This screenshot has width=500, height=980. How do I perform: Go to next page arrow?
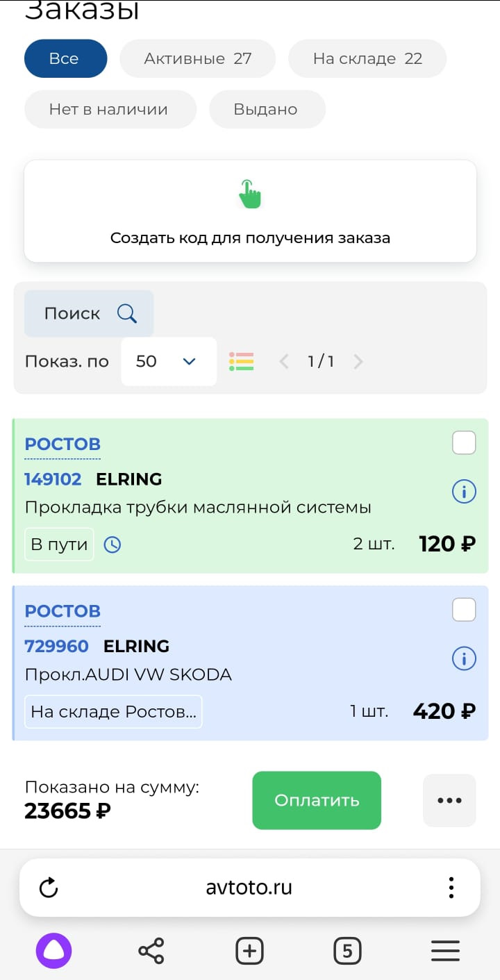[x=358, y=361]
